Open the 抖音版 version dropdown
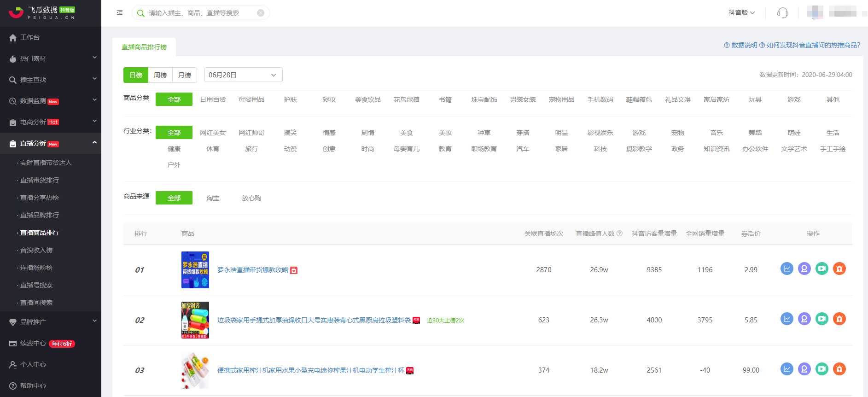This screenshot has height=397, width=868. coord(741,12)
